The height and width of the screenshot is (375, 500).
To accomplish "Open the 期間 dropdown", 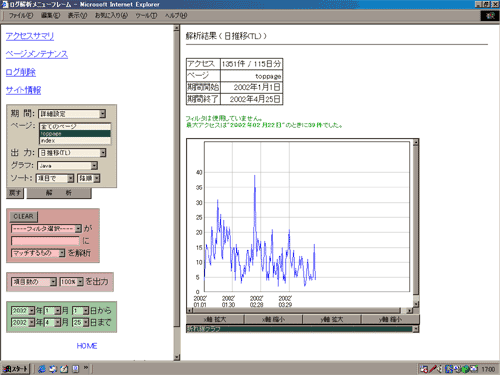I will point(72,114).
